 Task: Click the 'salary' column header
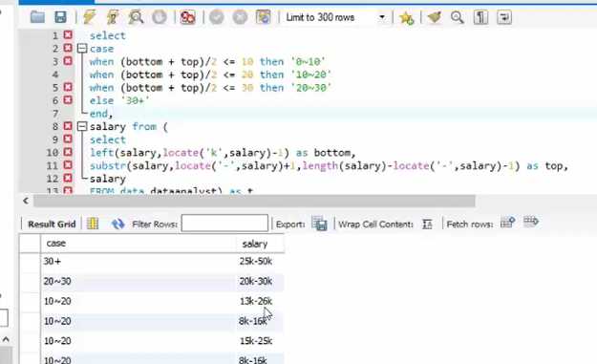coord(261,244)
